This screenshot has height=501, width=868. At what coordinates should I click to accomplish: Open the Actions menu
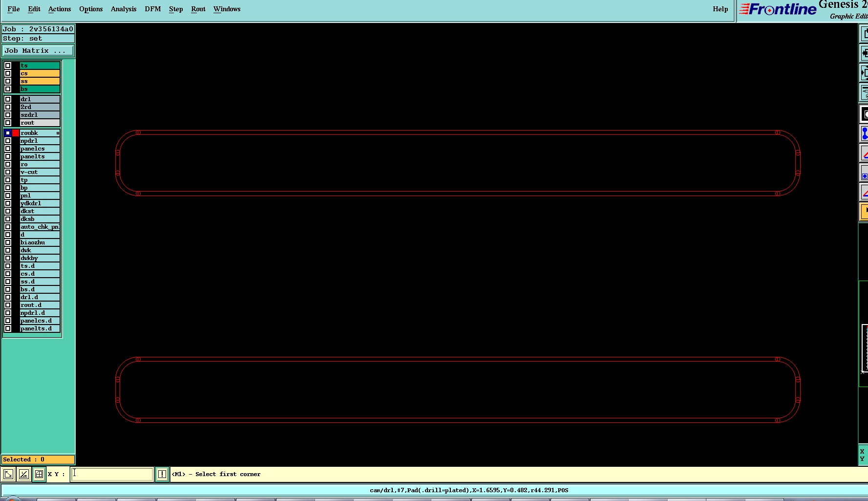[x=60, y=9]
